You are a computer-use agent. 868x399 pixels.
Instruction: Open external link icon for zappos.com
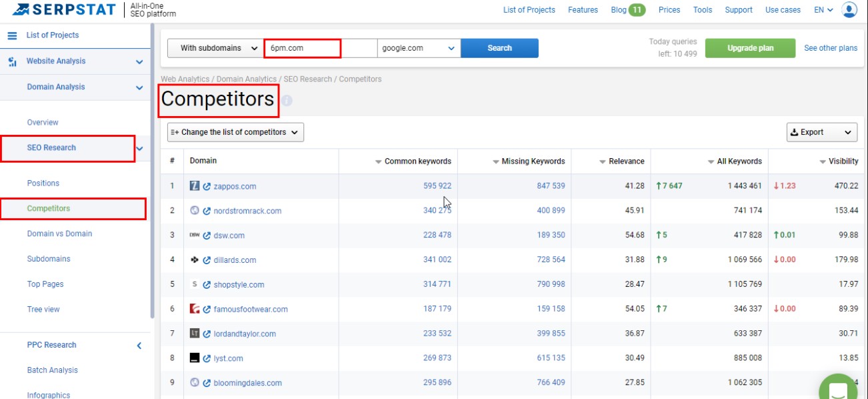point(207,187)
